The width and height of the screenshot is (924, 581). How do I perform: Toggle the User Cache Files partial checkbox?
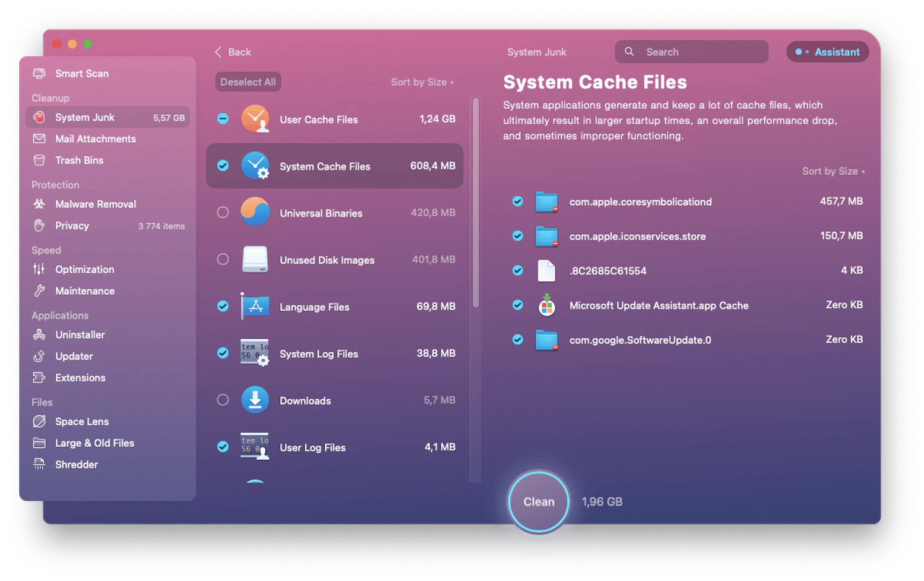(x=223, y=119)
